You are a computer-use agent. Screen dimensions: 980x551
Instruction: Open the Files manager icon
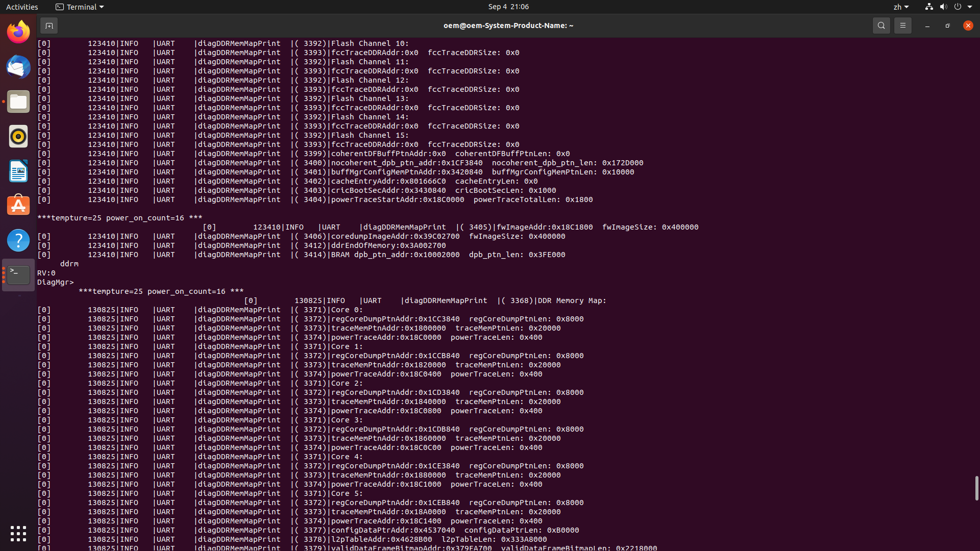click(18, 102)
